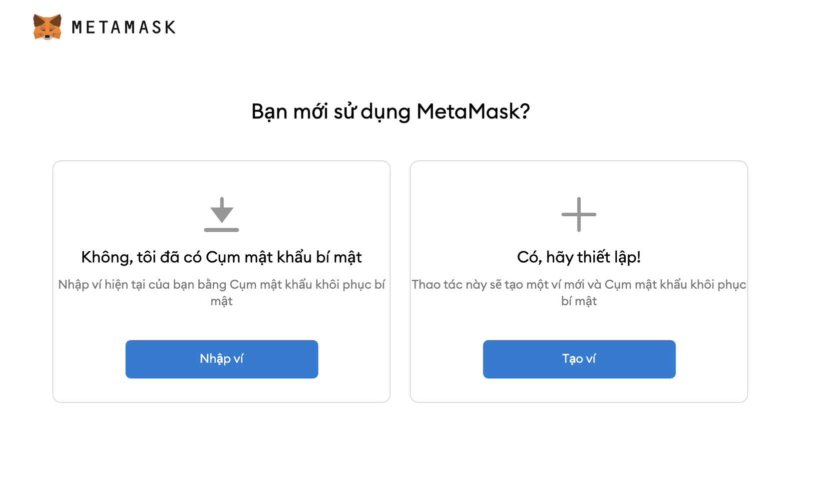Viewport: 824px width, 504px height.
Task: Select title "Không, tôi đã có Cụm mật khẩu bí mật"
Action: pyautogui.click(x=221, y=257)
